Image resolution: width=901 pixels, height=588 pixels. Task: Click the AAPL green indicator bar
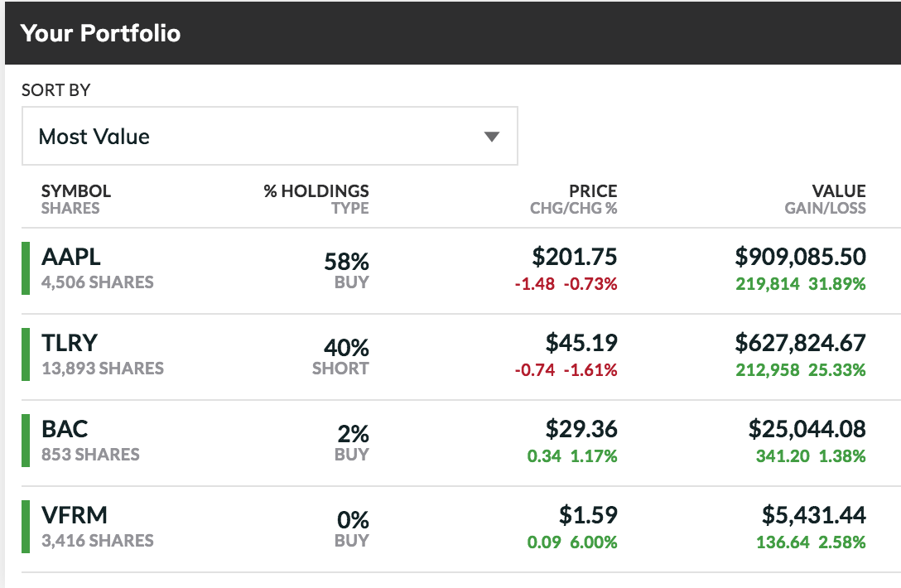(x=25, y=267)
